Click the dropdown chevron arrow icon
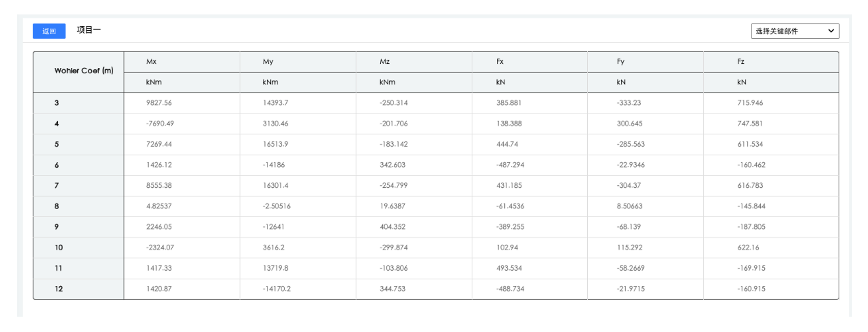The height and width of the screenshot is (332, 868). [830, 31]
